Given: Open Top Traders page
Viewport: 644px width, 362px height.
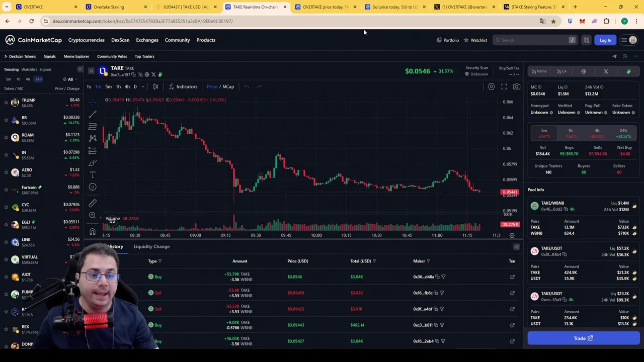Looking at the screenshot, I should [144, 56].
